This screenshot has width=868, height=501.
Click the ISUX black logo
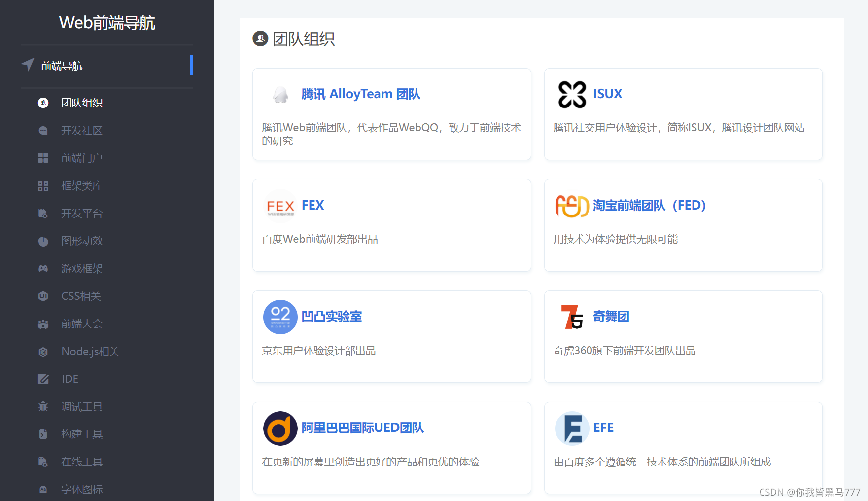tap(572, 94)
